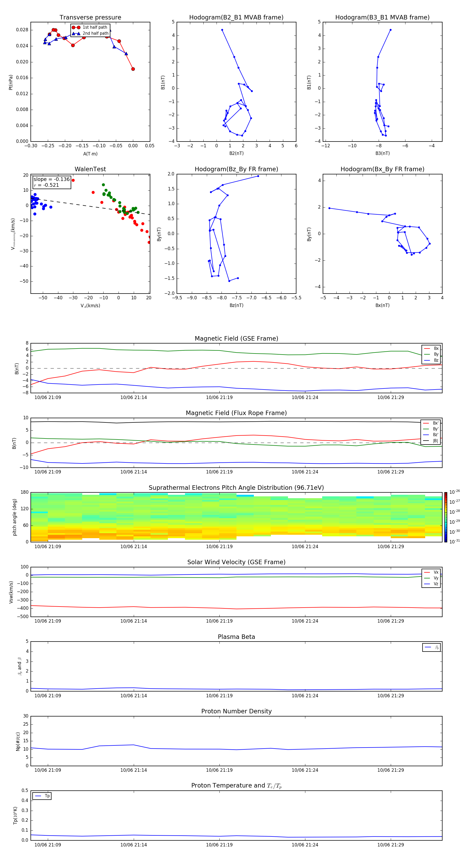Click the "Magnetic Field (Flux Rope Frame)" title
Image resolution: width=473 pixels, height=868 pixels.
pyautogui.click(x=236, y=413)
